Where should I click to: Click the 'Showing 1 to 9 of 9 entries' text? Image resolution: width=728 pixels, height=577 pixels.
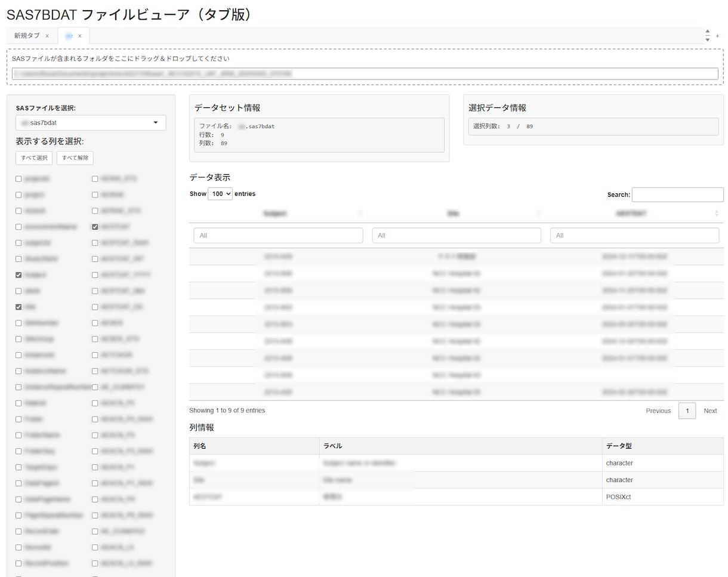coord(227,411)
